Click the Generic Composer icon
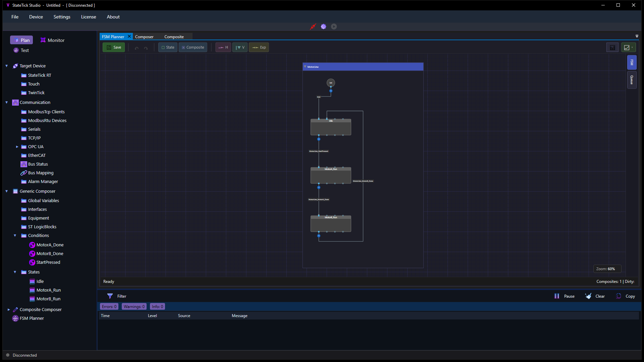This screenshot has width=644, height=362. point(15,191)
